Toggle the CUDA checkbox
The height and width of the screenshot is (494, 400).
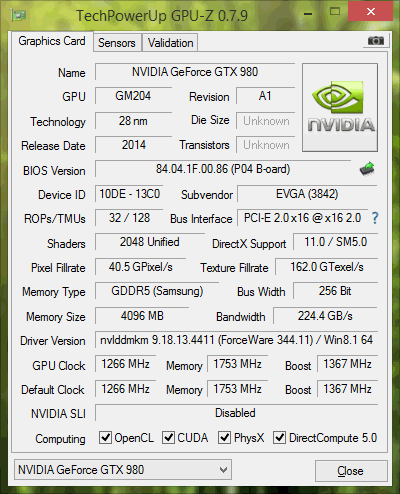[168, 437]
